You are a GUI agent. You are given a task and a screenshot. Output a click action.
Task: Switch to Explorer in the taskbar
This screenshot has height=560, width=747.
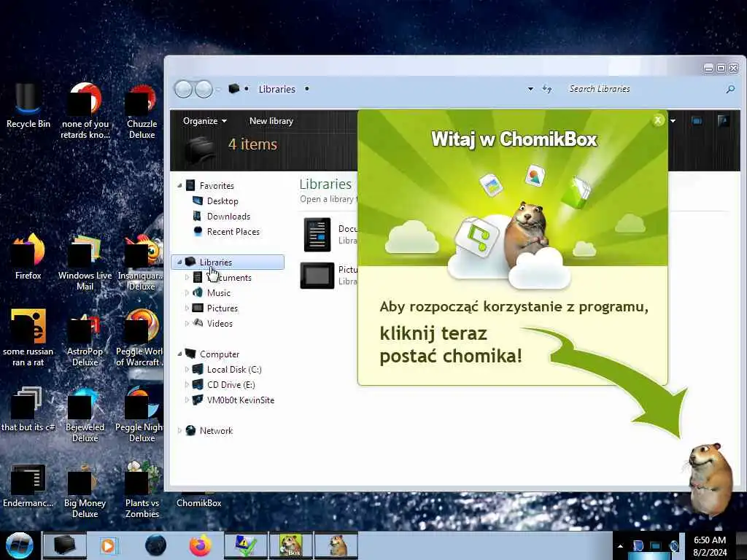65,545
